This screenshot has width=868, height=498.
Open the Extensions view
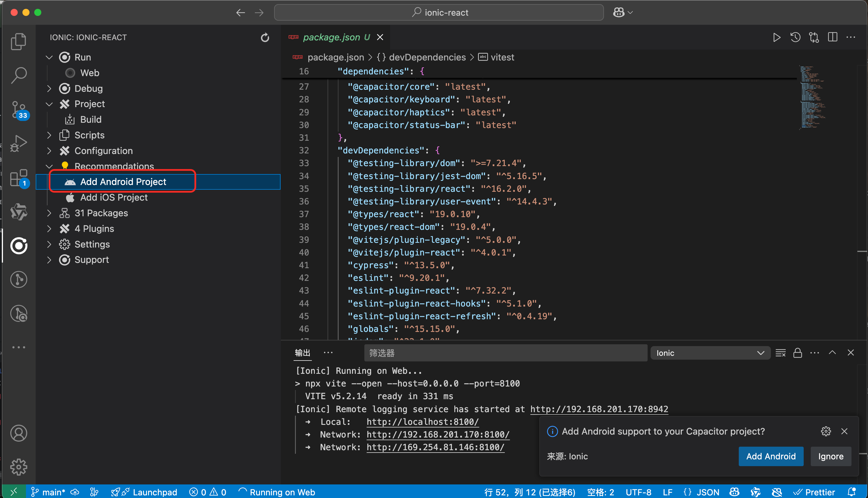click(19, 178)
